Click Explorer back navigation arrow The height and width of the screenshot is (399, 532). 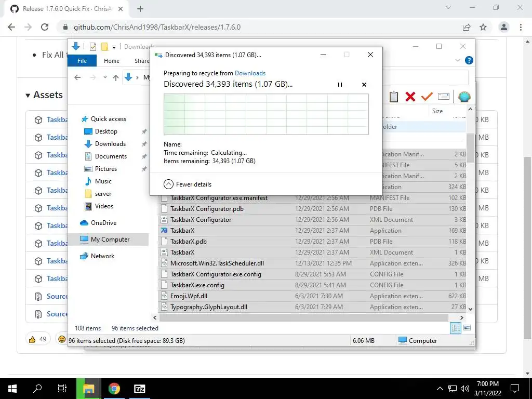(x=77, y=77)
